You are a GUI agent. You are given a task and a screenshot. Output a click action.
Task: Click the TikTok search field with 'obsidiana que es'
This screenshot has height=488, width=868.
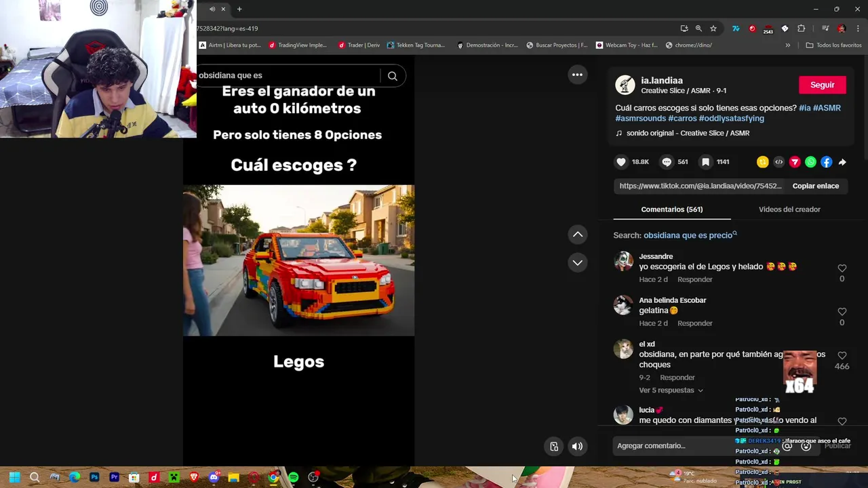pos(288,75)
